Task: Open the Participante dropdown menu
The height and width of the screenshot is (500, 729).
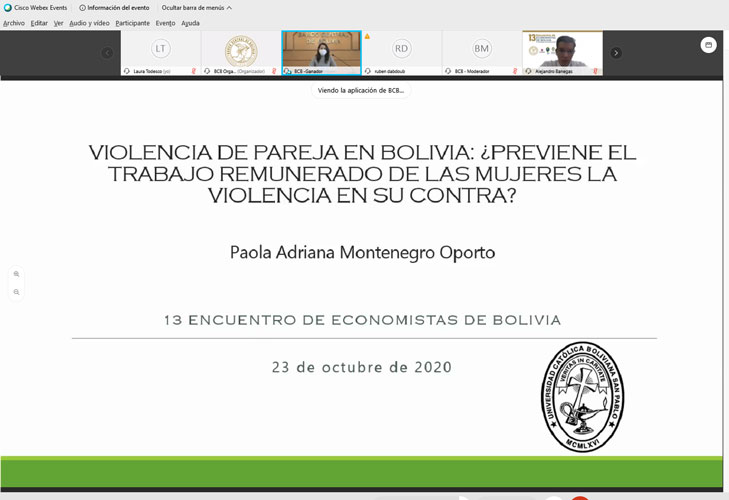Action: click(x=132, y=23)
